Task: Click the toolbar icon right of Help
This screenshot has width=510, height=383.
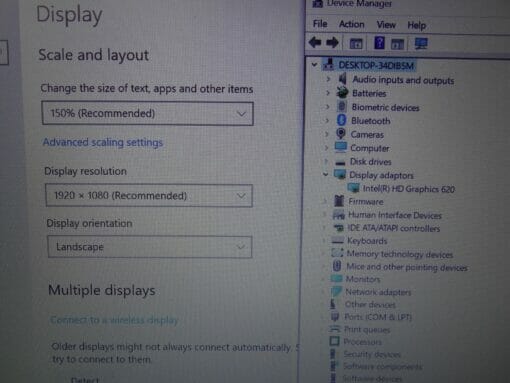Action: pos(397,44)
